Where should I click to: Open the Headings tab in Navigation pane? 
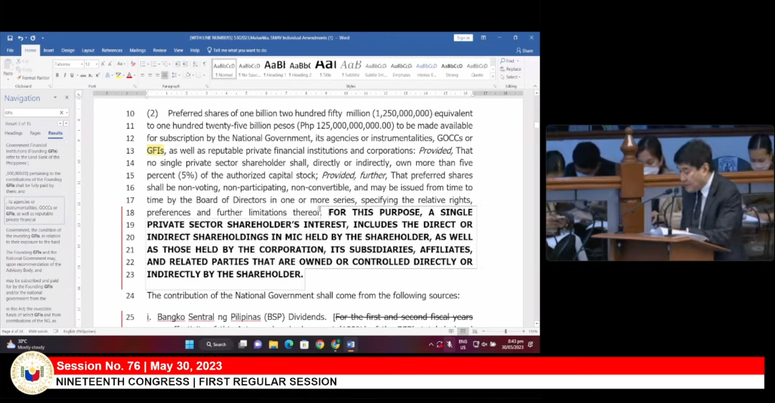(13, 133)
